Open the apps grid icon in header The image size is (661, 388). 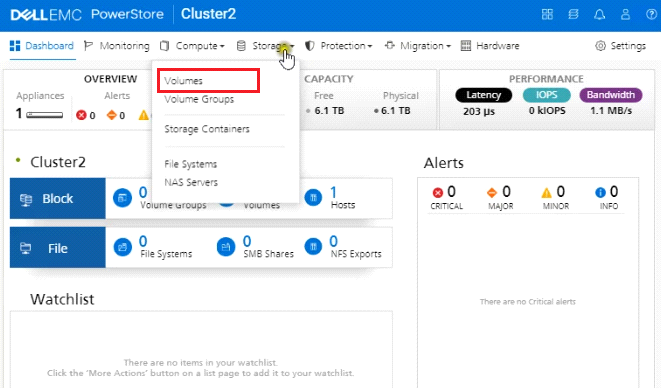tap(547, 14)
